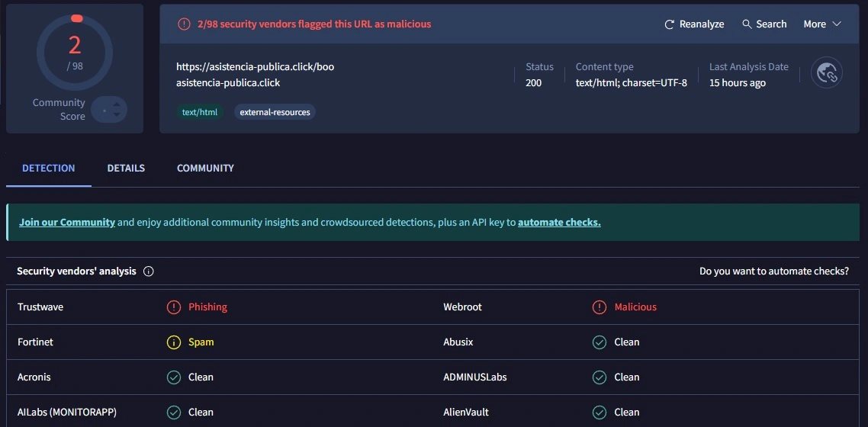Screen dimensions: 868x427
Task: Open the COMMUNITY tab
Action: pos(205,168)
